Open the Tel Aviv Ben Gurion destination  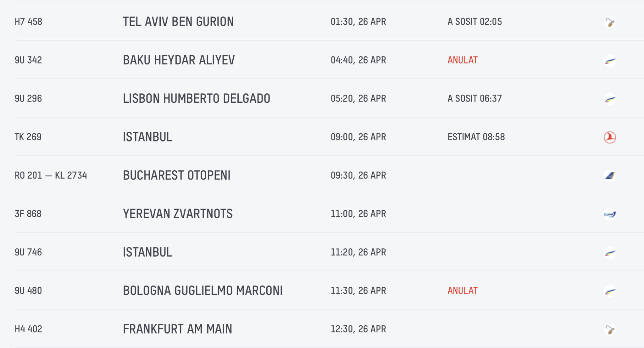[x=178, y=22]
